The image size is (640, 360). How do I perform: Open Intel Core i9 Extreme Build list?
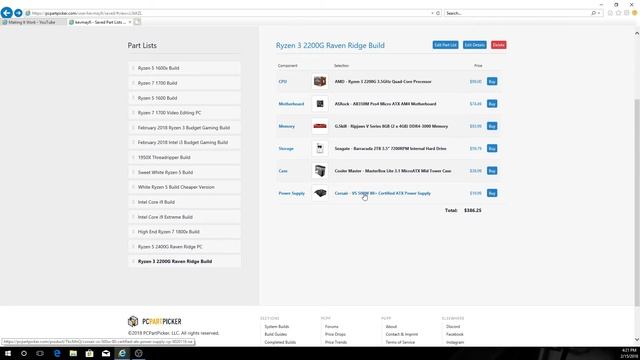point(184,217)
